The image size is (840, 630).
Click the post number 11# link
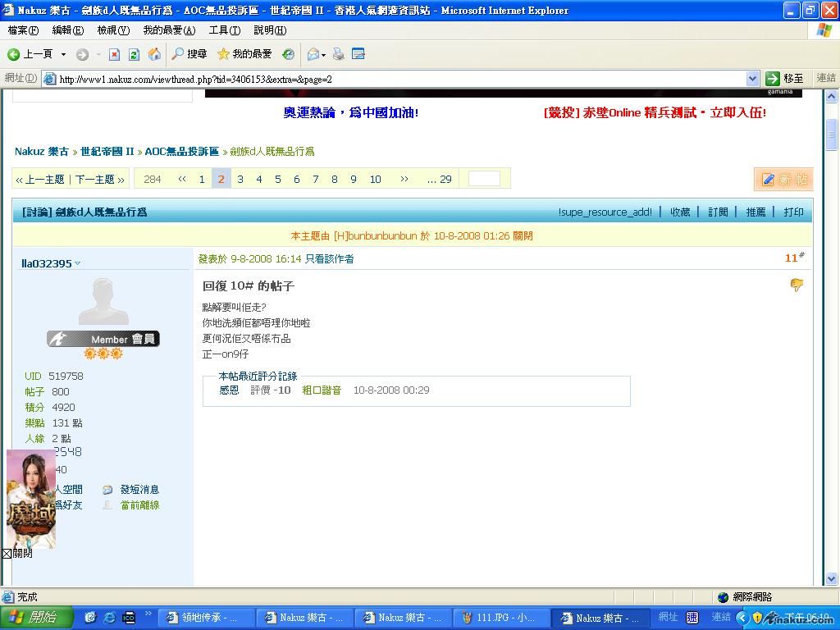click(794, 258)
